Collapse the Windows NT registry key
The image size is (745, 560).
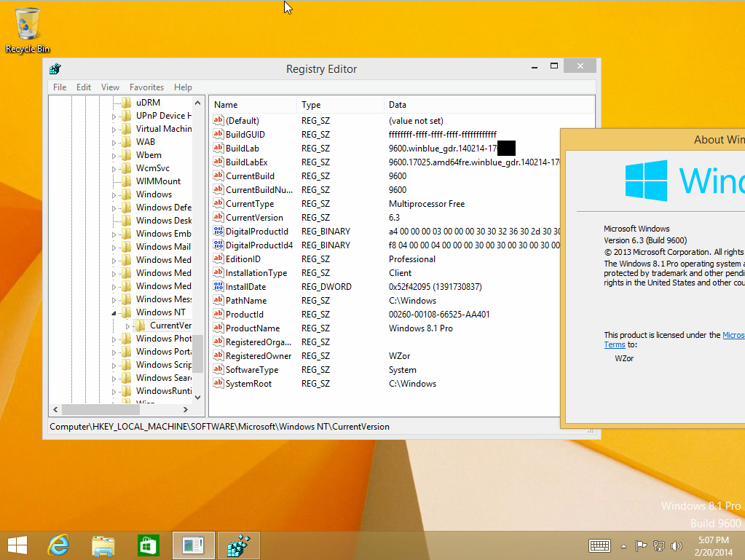tap(114, 312)
